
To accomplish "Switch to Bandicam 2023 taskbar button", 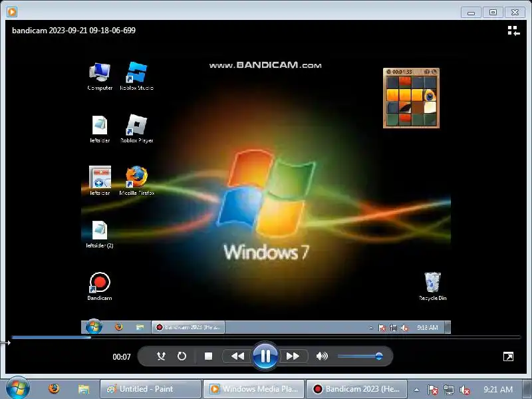I will point(357,389).
